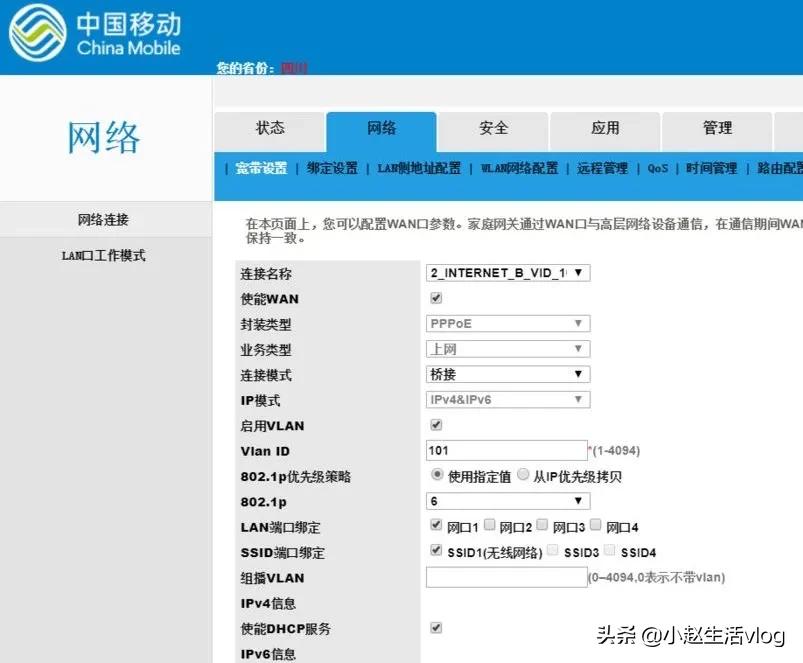803x663 pixels.
Task: Select 远程管理 from the submenu
Action: pos(599,168)
